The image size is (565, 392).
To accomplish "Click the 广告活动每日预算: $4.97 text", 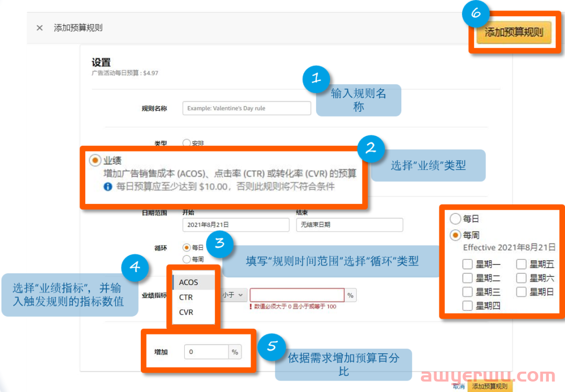I will [125, 73].
